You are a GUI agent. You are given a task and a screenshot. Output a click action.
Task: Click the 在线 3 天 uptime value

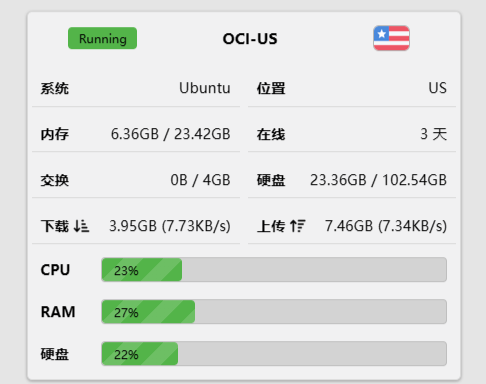pyautogui.click(x=433, y=134)
